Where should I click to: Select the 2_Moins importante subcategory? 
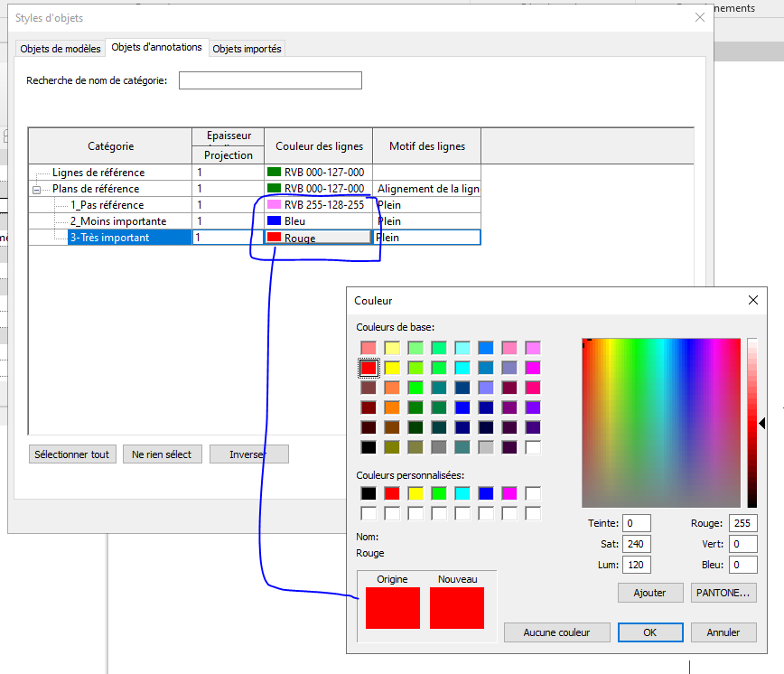[x=117, y=221]
